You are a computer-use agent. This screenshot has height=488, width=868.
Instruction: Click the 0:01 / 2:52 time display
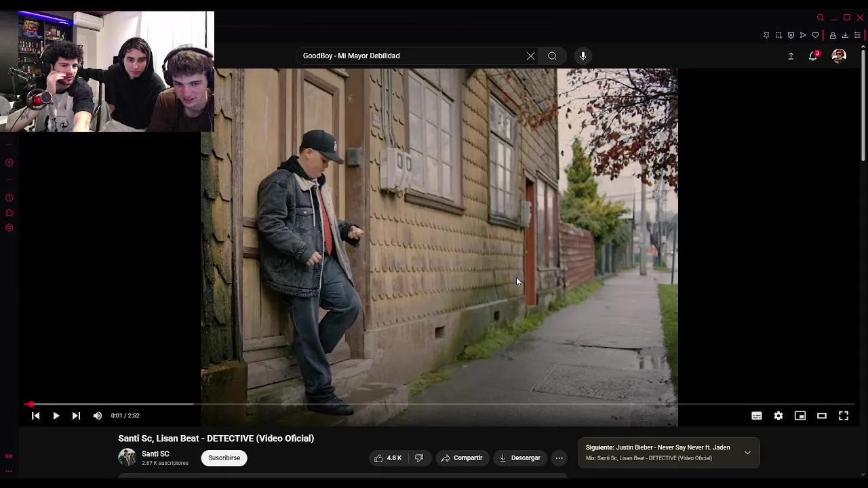[x=125, y=415]
